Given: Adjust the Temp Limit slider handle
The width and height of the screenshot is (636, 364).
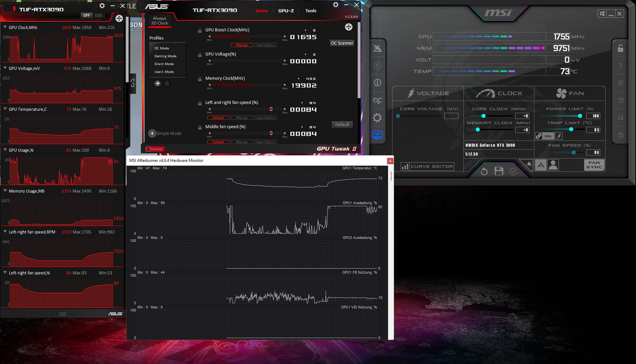Looking at the screenshot, I should (x=571, y=130).
